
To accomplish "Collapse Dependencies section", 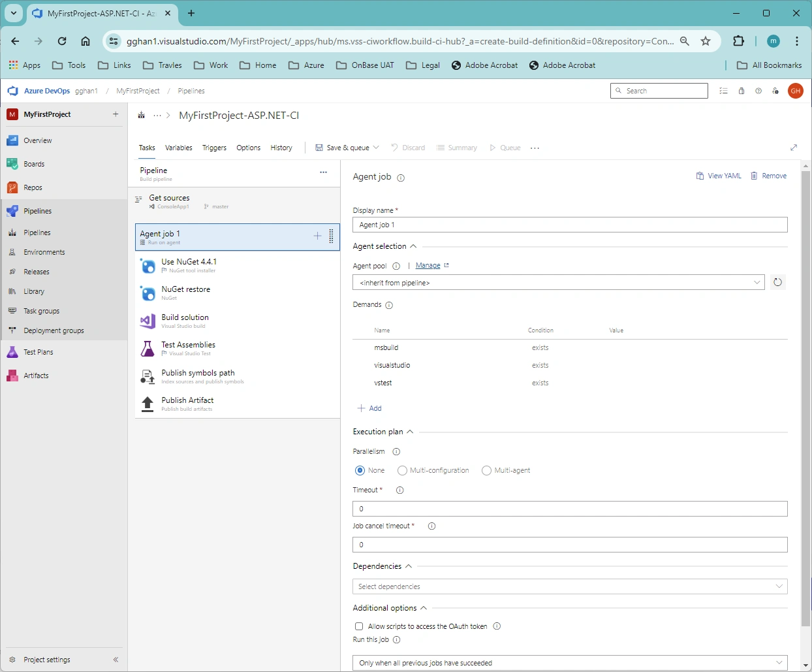I will click(409, 566).
